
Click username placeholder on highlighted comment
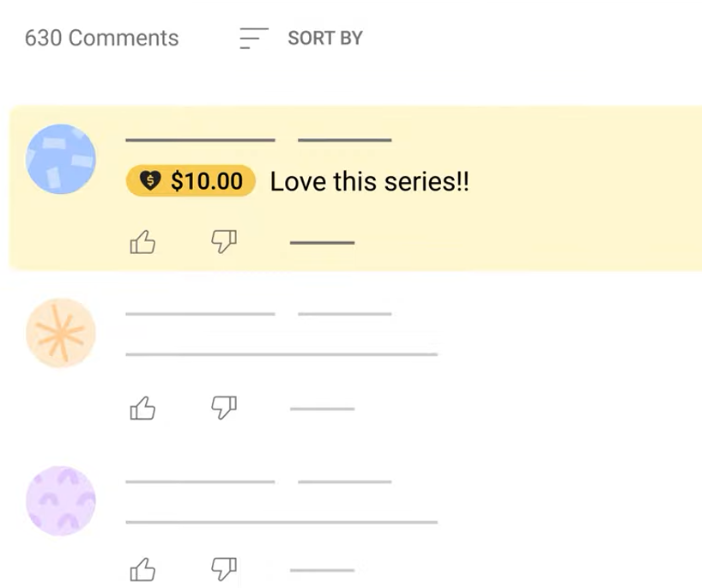click(x=200, y=139)
